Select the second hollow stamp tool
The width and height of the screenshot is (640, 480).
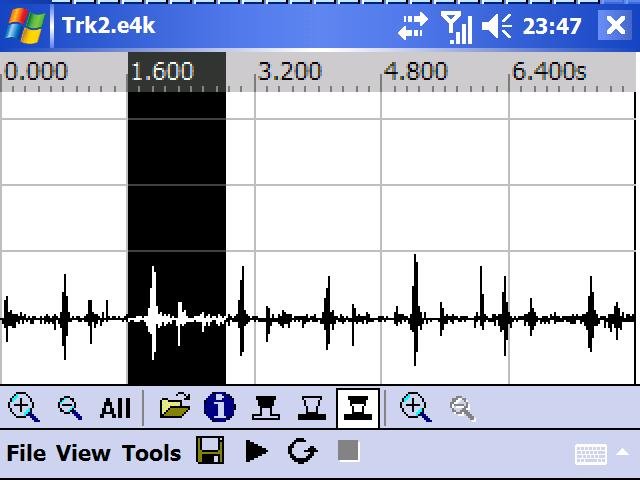tap(312, 407)
